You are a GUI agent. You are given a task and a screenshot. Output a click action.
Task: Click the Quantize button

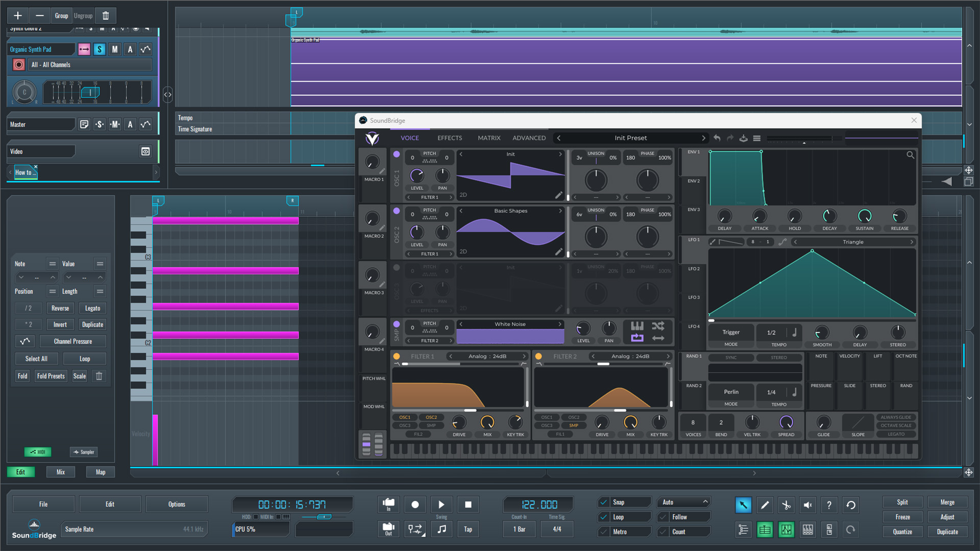coord(902,532)
